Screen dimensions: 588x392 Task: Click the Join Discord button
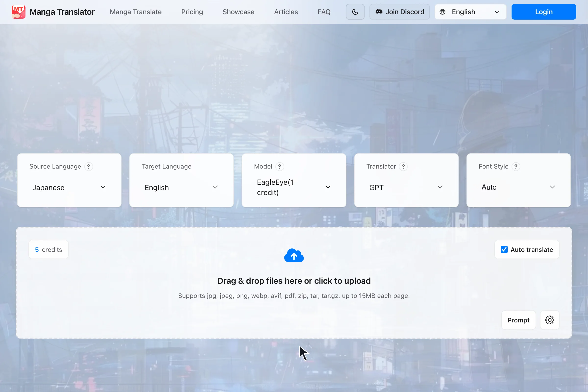click(x=400, y=12)
